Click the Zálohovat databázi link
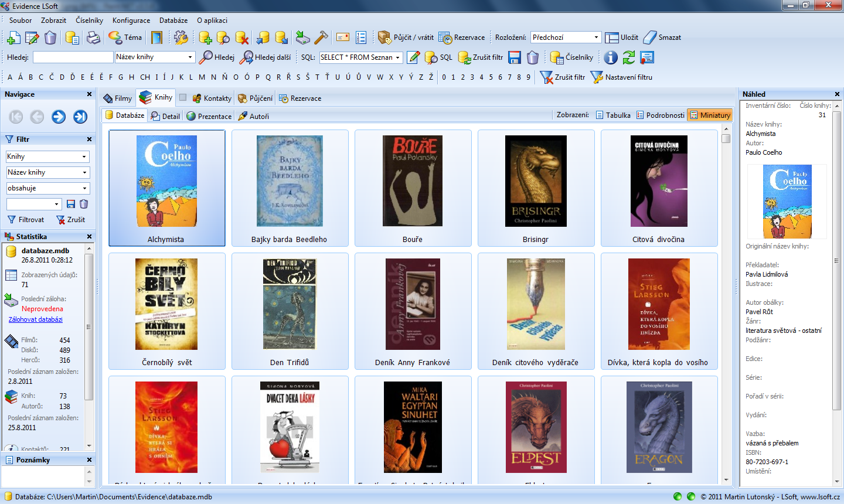844x504 pixels. click(36, 319)
